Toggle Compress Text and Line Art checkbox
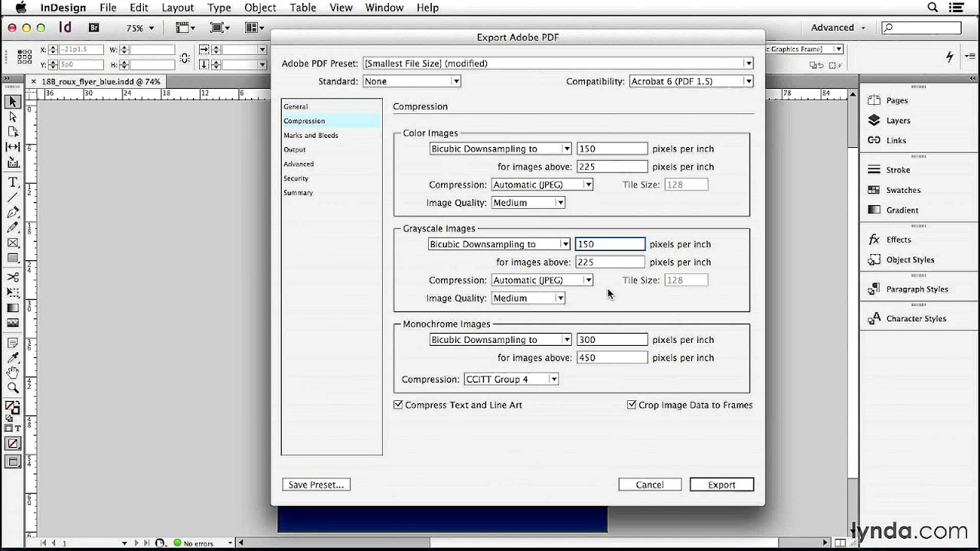 (x=398, y=405)
